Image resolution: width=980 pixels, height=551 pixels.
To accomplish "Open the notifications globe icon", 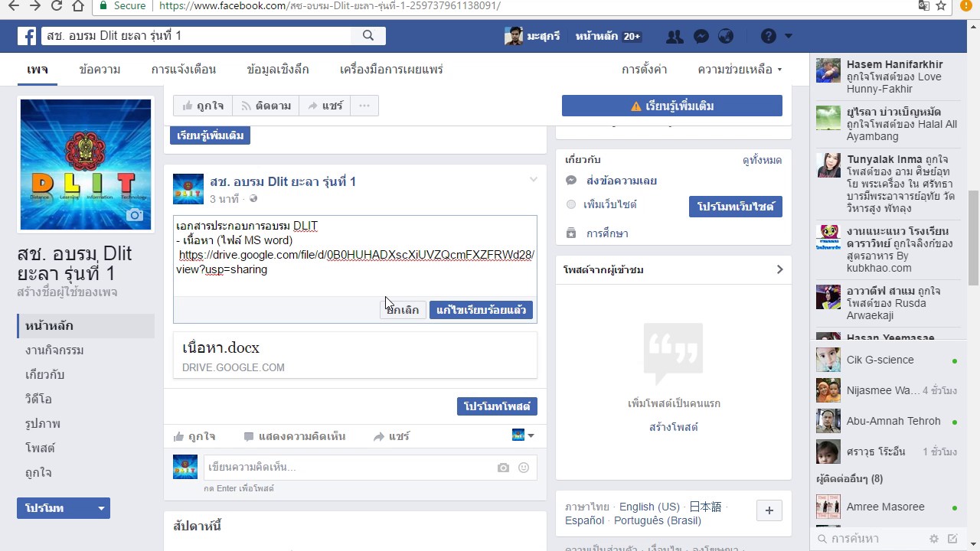I will (726, 36).
